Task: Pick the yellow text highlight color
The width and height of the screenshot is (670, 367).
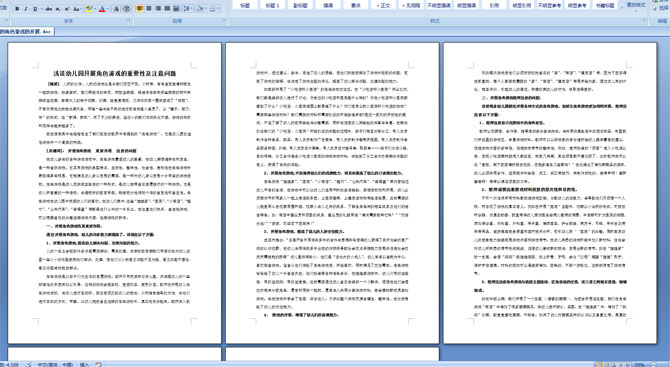Action: tap(89, 9)
